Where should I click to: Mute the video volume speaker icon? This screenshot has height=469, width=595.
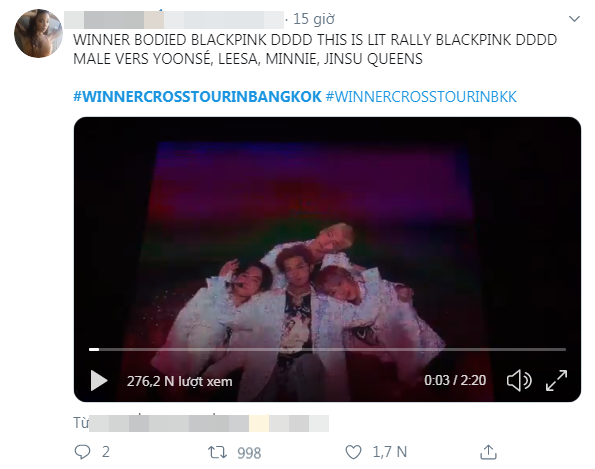click(519, 380)
